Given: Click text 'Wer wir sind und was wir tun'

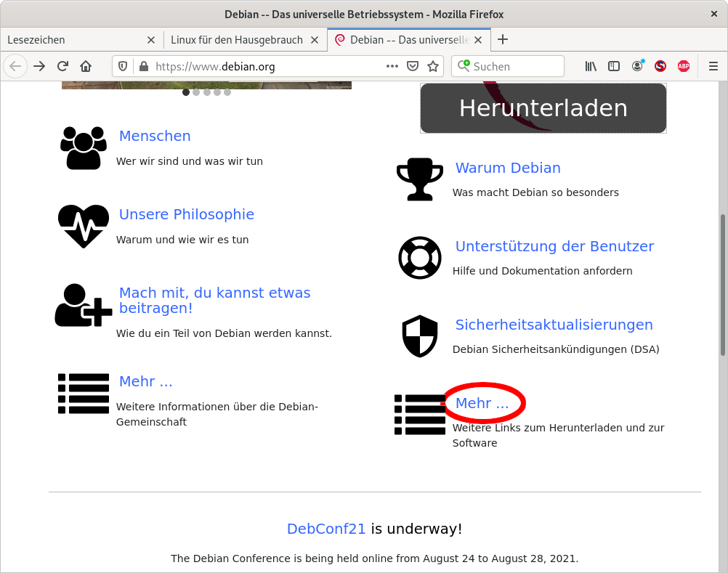Looking at the screenshot, I should (190, 161).
